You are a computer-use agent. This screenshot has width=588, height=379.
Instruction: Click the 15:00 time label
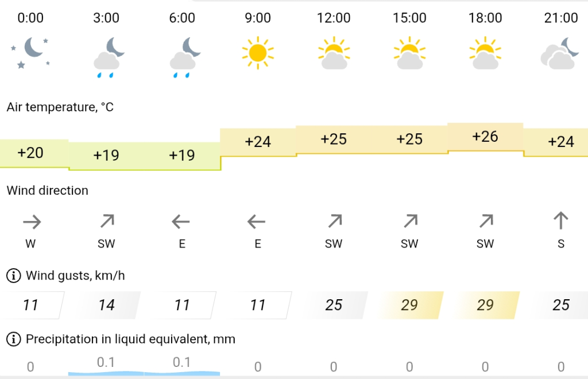coord(409,18)
